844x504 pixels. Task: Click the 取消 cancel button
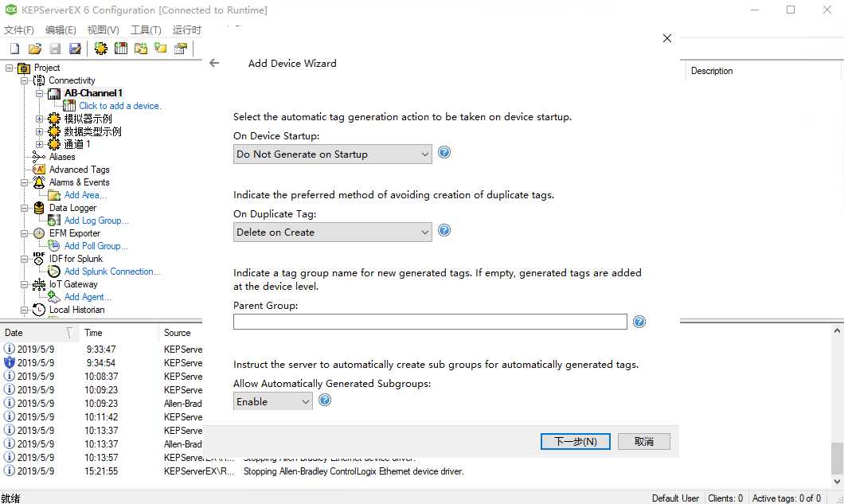[x=644, y=442]
